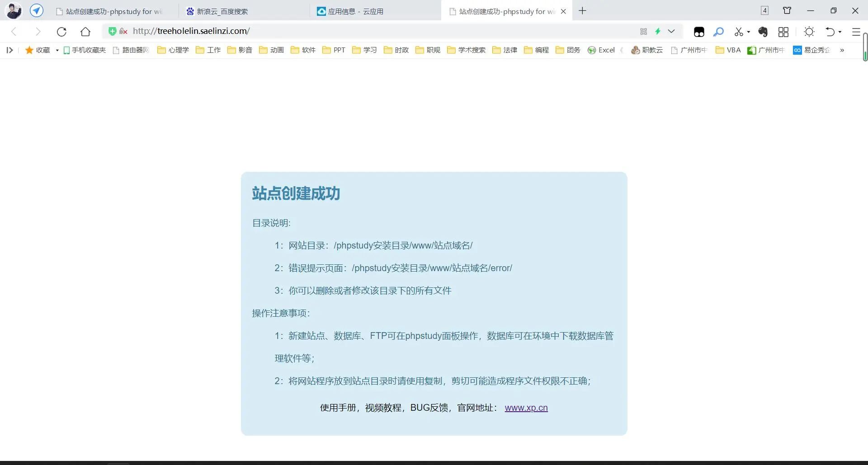This screenshot has width=868, height=465.
Task: Go forward to next page
Action: [x=38, y=31]
